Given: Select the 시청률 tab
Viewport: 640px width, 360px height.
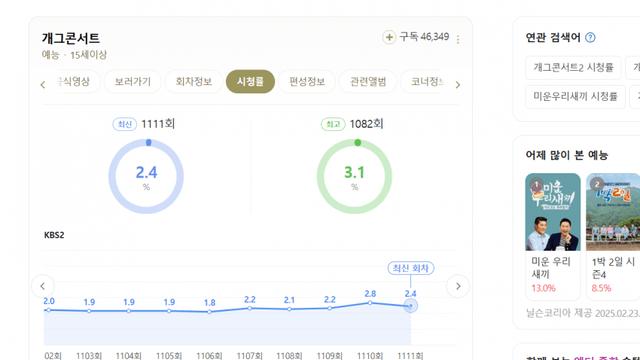Looking at the screenshot, I should click(250, 82).
